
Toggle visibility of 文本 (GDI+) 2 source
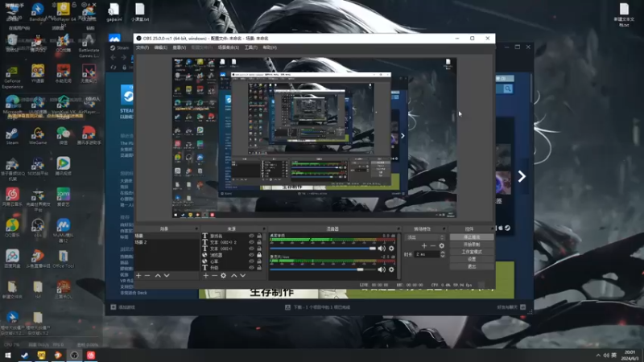(251, 242)
